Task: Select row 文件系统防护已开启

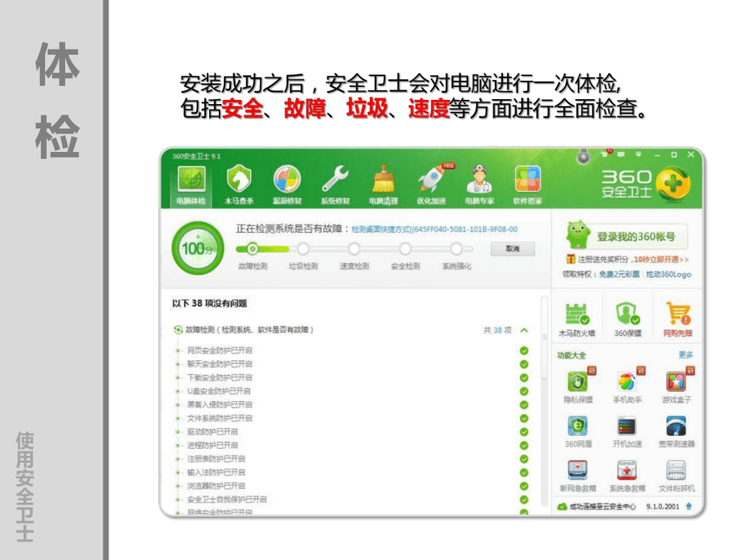Action: 352,418
